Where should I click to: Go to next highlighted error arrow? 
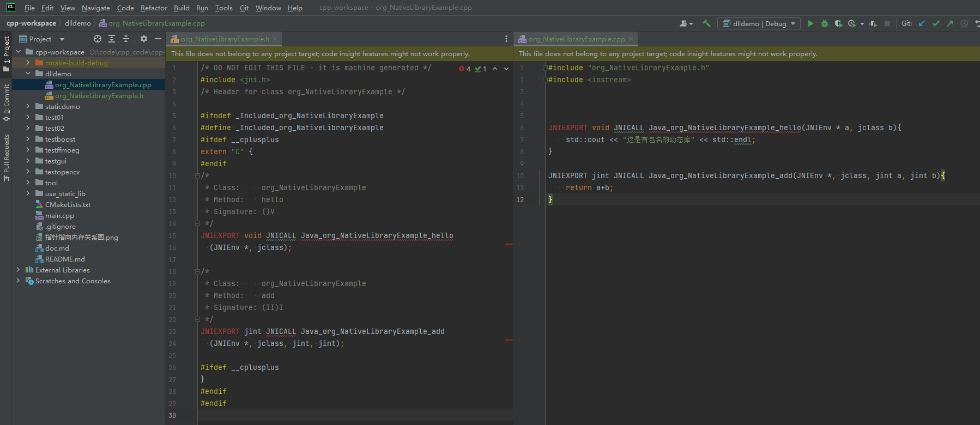point(506,69)
